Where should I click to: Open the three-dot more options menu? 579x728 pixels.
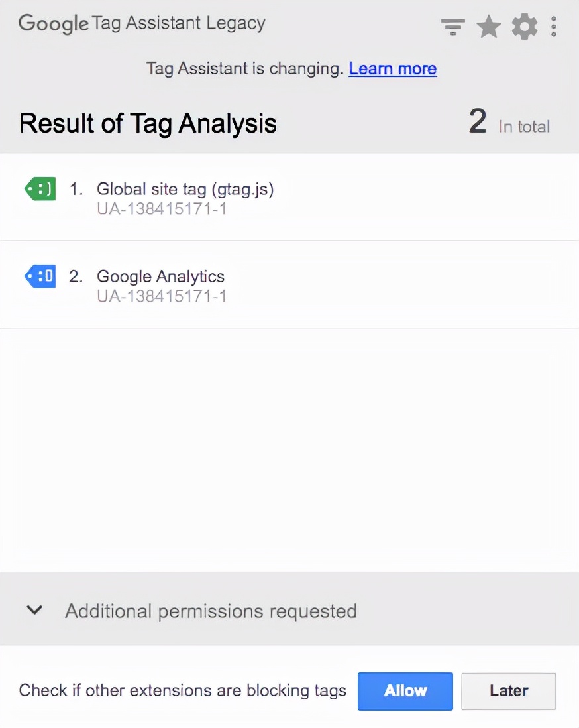(553, 27)
